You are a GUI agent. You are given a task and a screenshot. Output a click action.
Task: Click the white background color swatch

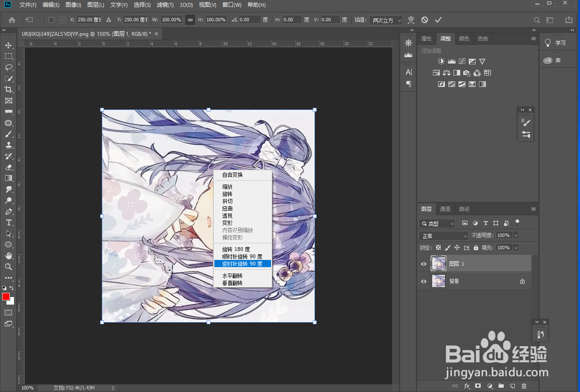click(12, 302)
